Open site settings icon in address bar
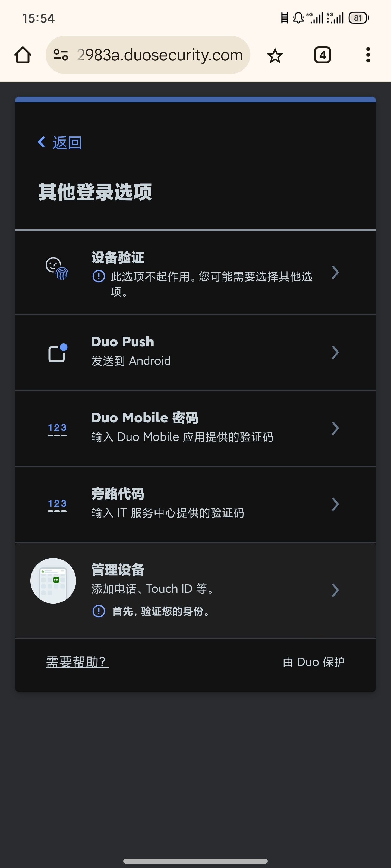This screenshot has height=868, width=391. (61, 55)
